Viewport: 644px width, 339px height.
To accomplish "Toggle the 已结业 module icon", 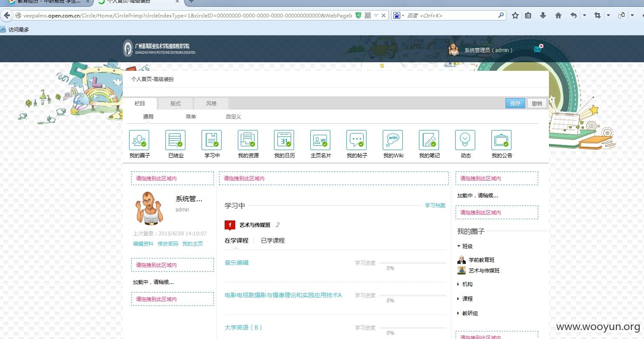I will [176, 140].
